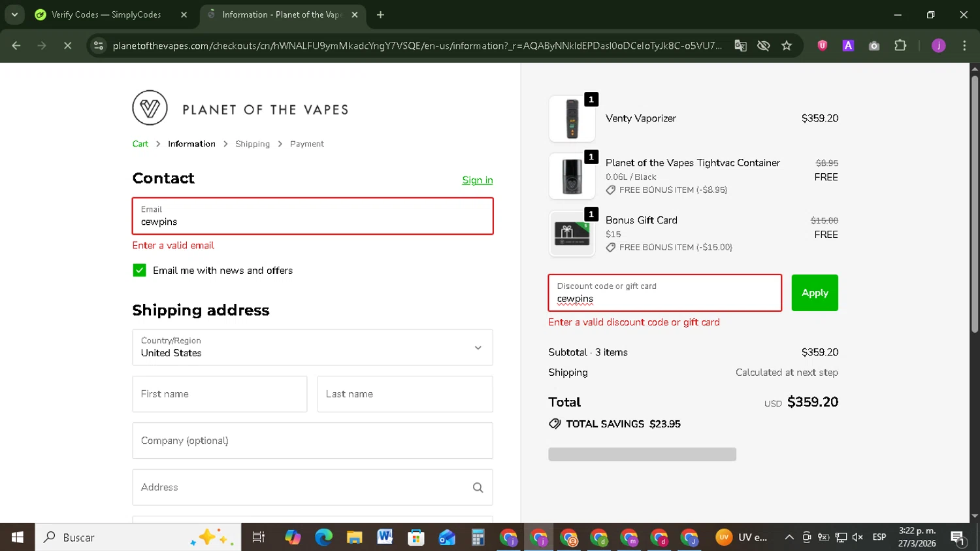Open File Explorer from the taskbar
980x551 pixels.
(x=354, y=537)
